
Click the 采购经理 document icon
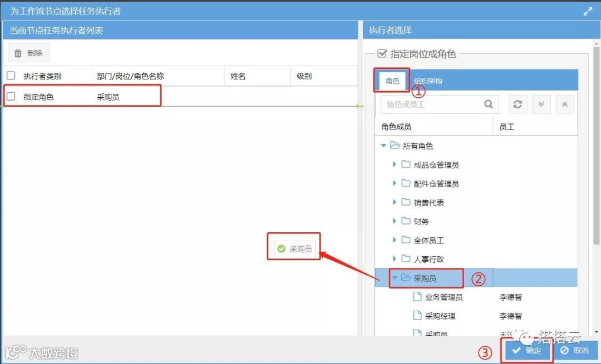pyautogui.click(x=417, y=315)
